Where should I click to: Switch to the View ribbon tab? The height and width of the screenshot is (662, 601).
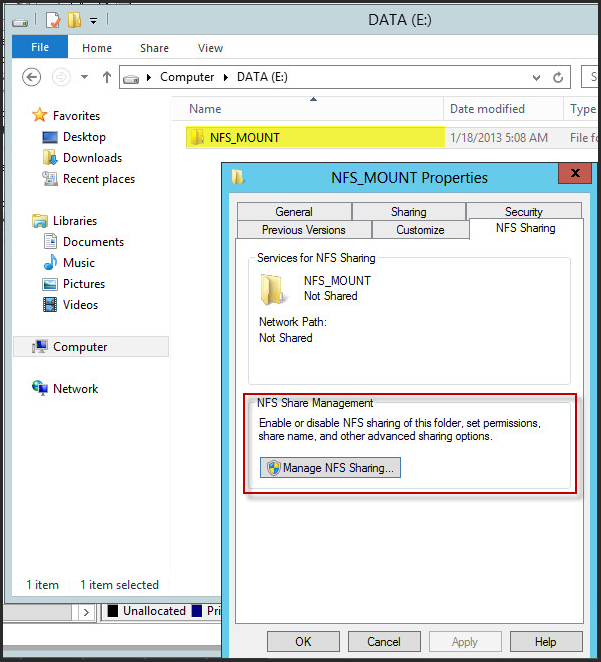click(210, 48)
